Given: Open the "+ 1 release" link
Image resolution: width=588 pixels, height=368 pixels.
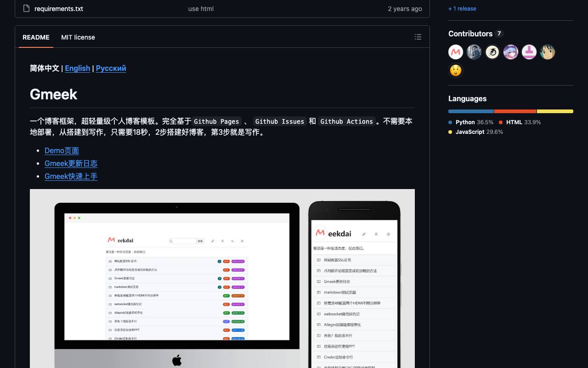Looking at the screenshot, I should click(x=462, y=9).
